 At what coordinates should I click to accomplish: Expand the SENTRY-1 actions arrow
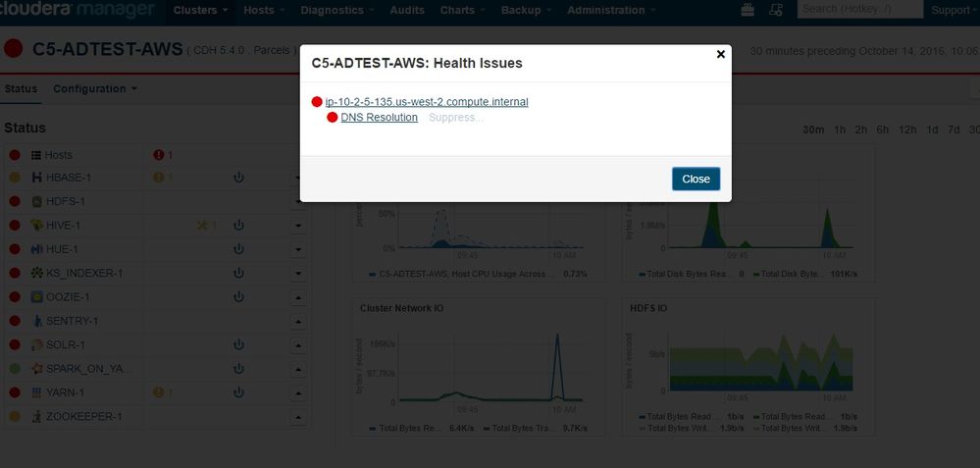[x=298, y=321]
